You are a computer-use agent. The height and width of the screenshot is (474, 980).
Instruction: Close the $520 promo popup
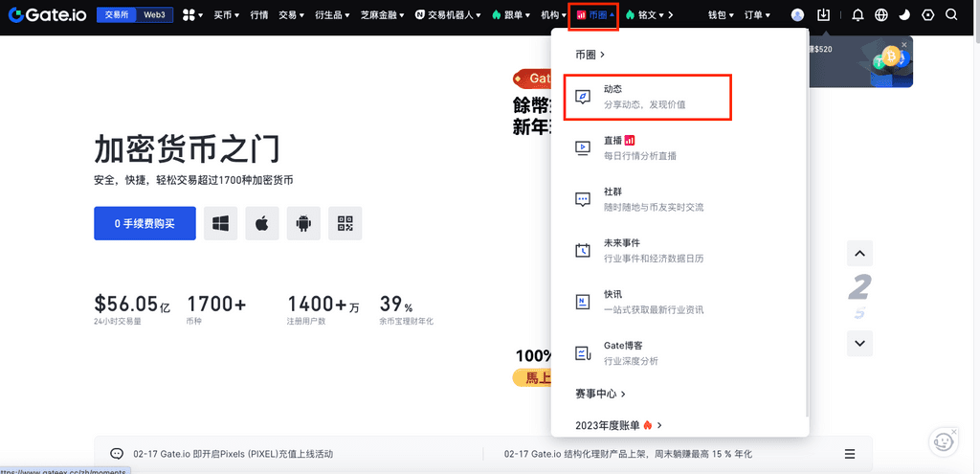tap(903, 44)
